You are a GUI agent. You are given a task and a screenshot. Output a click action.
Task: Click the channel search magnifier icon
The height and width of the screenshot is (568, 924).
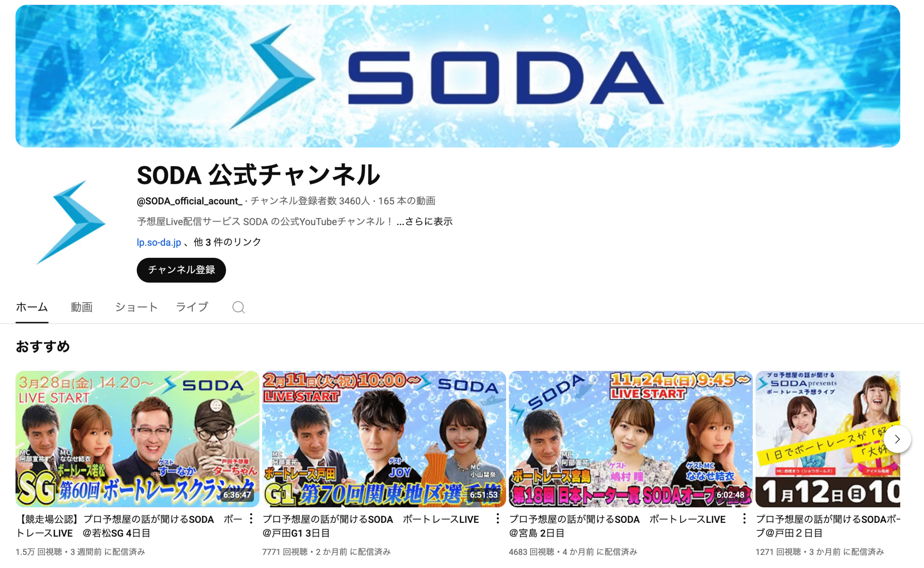click(239, 307)
